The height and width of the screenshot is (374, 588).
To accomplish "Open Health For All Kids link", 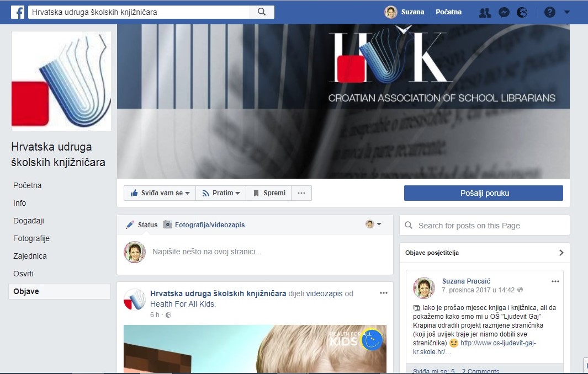I will click(183, 304).
